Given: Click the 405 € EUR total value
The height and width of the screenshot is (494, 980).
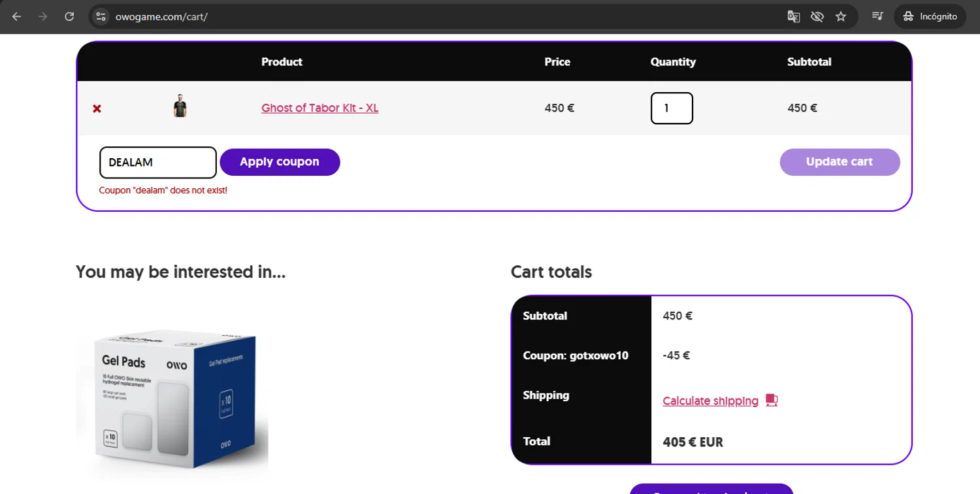Looking at the screenshot, I should [x=693, y=442].
